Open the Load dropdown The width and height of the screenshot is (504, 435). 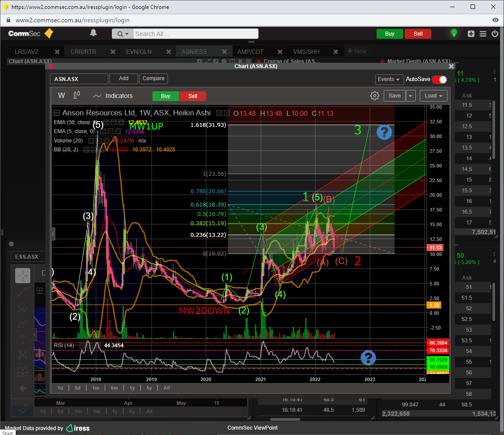tap(433, 96)
